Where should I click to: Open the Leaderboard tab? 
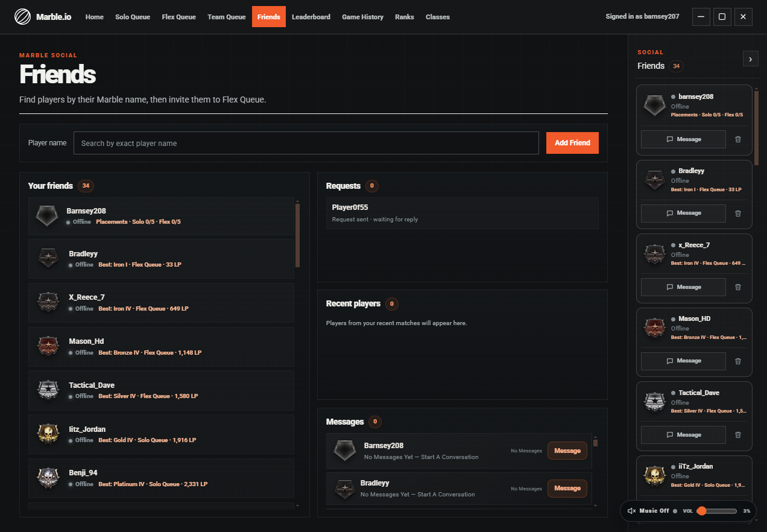click(311, 17)
